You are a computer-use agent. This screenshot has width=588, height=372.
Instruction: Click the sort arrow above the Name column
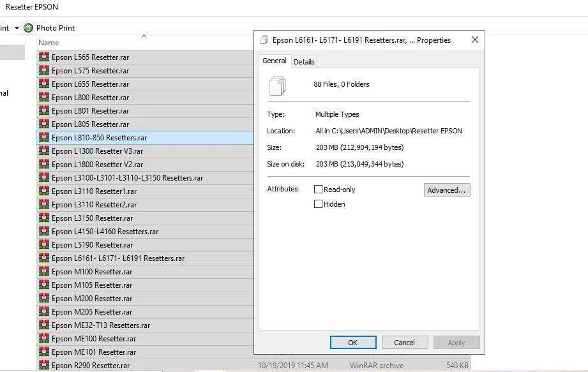point(144,36)
